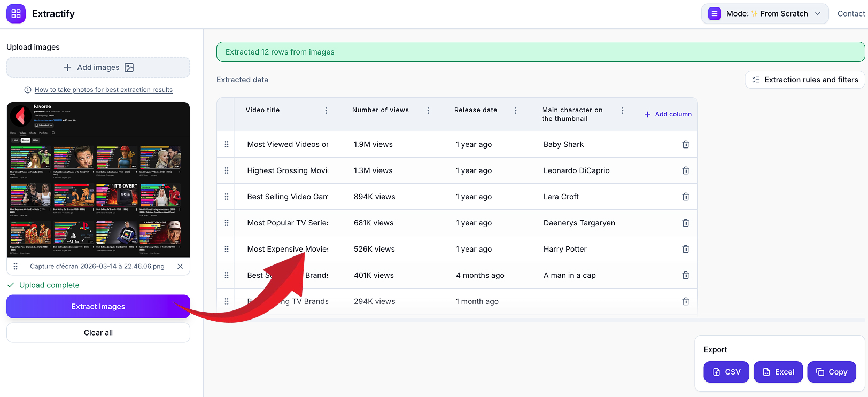The height and width of the screenshot is (397, 868).
Task: Click the uploaded screenshot thumbnail preview
Action: (98, 180)
